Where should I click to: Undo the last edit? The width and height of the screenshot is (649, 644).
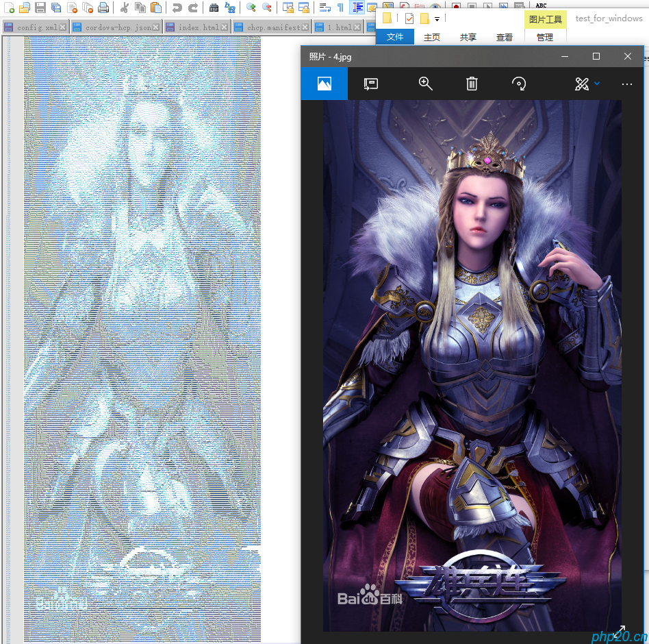(177, 7)
